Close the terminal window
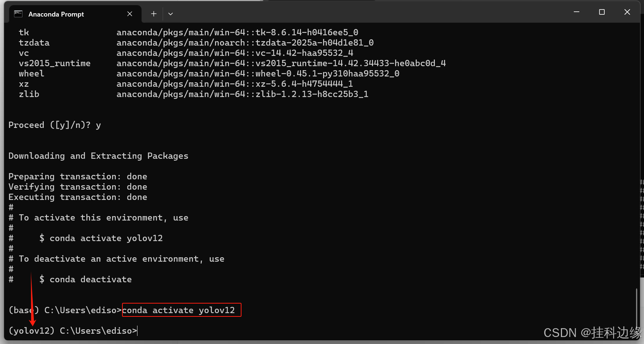This screenshot has height=344, width=644. (x=627, y=12)
